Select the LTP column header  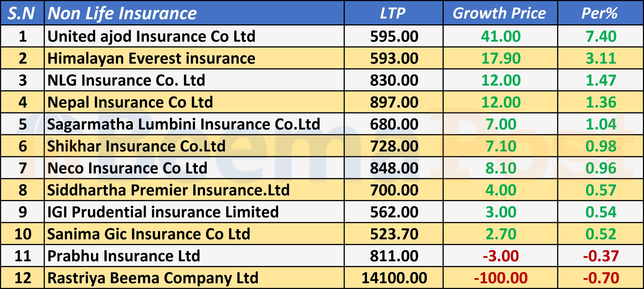pyautogui.click(x=393, y=13)
